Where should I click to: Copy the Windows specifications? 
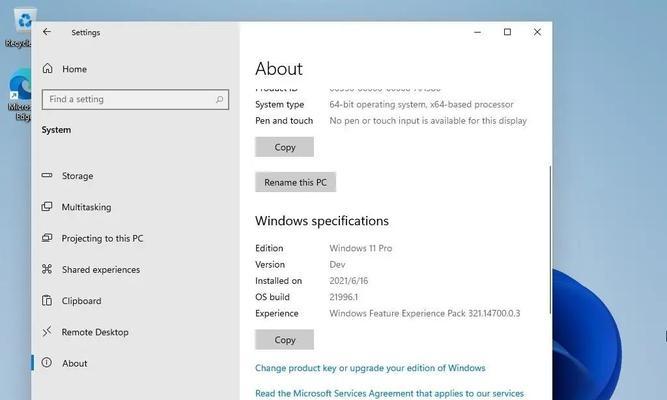pos(285,340)
